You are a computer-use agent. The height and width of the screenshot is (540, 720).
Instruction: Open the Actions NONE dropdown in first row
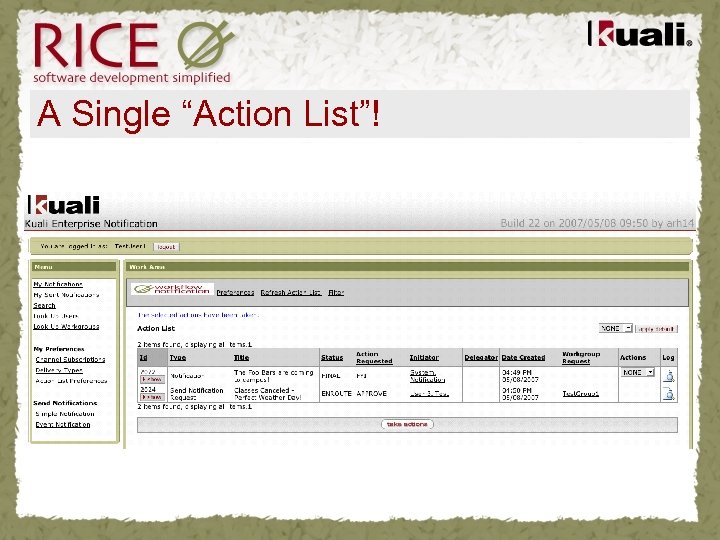tap(638, 372)
